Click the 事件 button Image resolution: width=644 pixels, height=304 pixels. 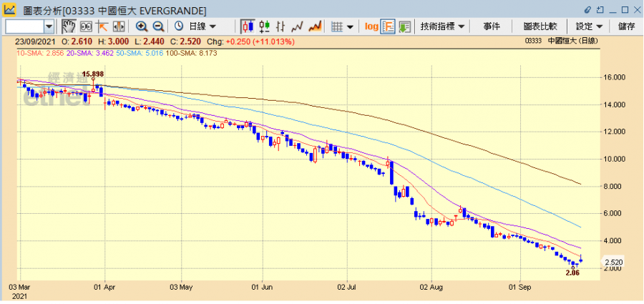tap(492, 26)
